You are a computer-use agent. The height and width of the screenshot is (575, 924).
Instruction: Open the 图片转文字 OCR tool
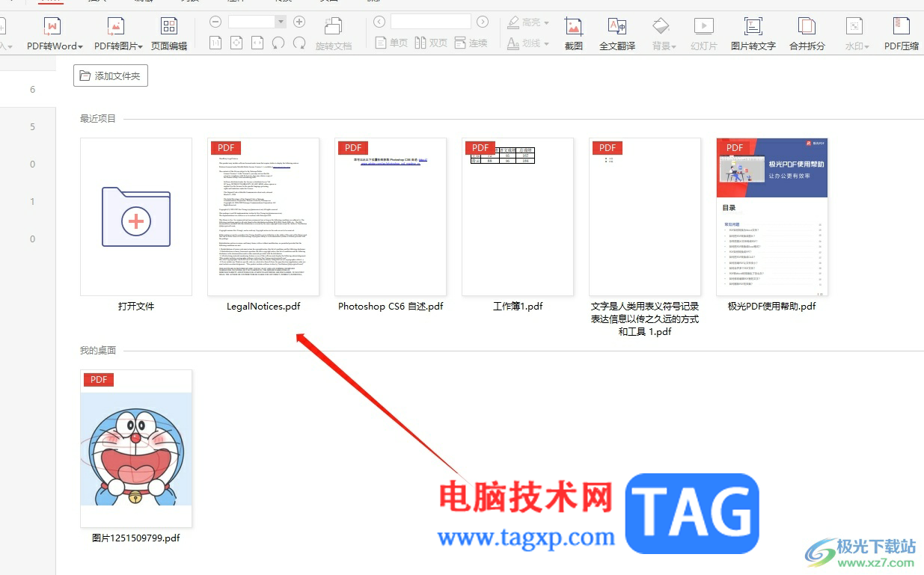(x=753, y=34)
